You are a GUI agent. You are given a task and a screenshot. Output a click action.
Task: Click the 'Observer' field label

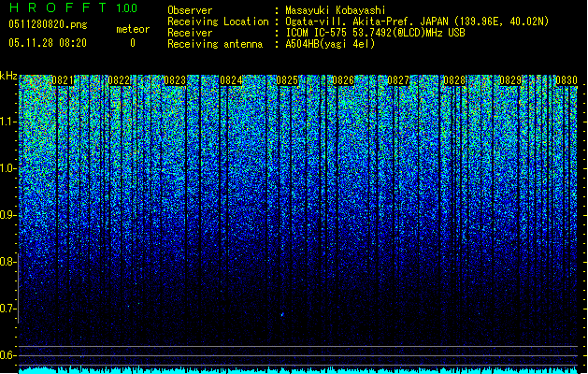point(190,10)
